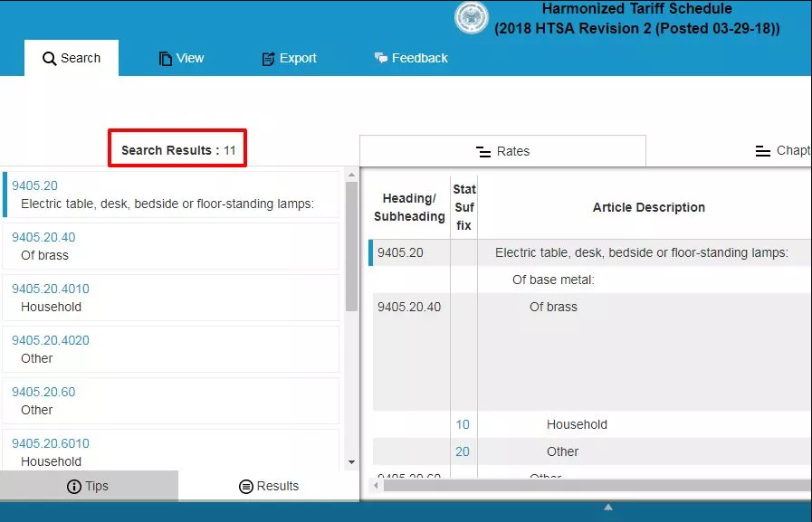Click the 'Search Results : 11' label
The height and width of the screenshot is (522, 812).
(178, 150)
